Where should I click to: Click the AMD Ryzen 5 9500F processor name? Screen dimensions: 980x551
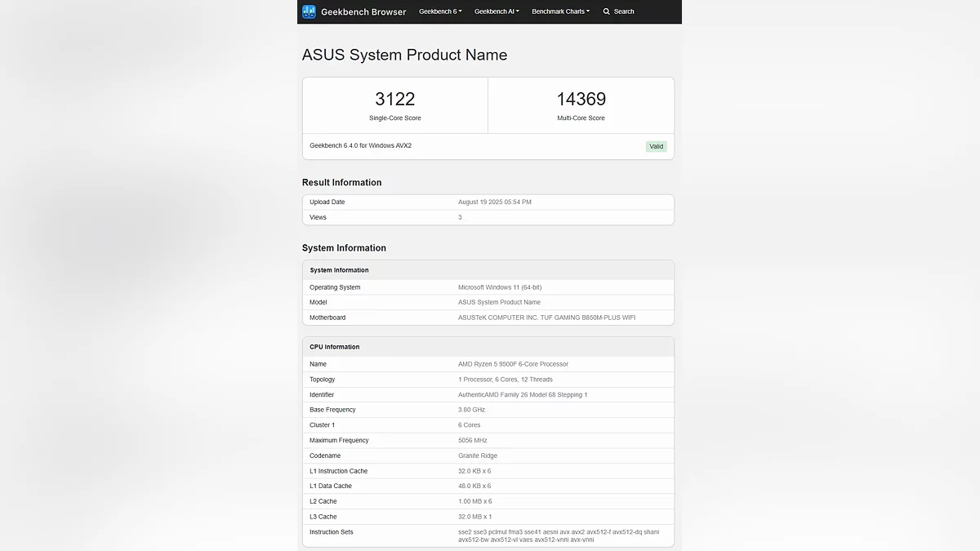tap(513, 364)
